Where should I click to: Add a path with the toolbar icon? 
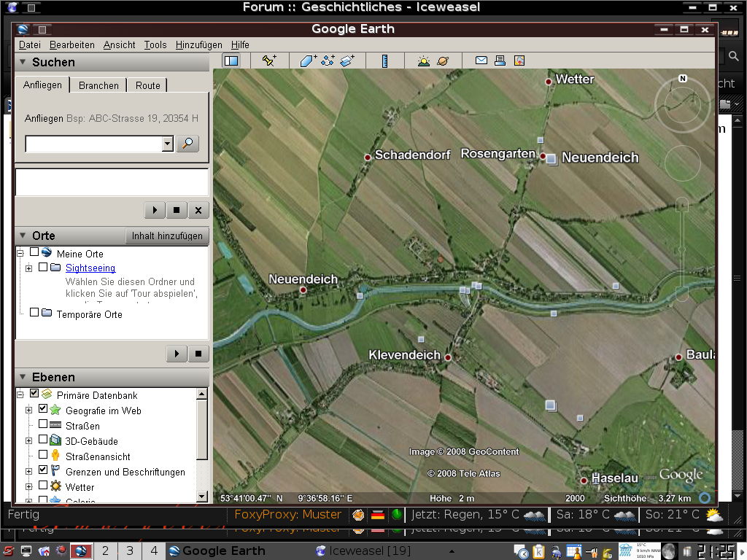pos(328,61)
